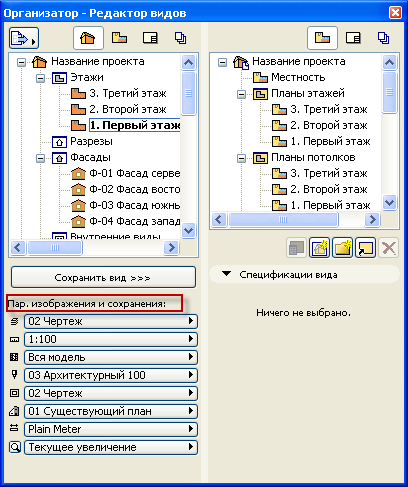The width and height of the screenshot is (408, 487).
Task: Open the Organizer mode selector button with arrow
Action: (x=24, y=38)
